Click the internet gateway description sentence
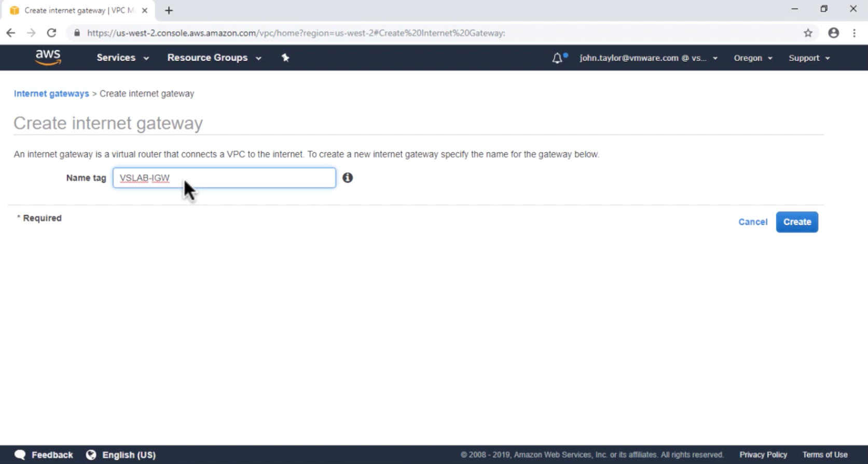Viewport: 868px width, 464px height. (307, 154)
